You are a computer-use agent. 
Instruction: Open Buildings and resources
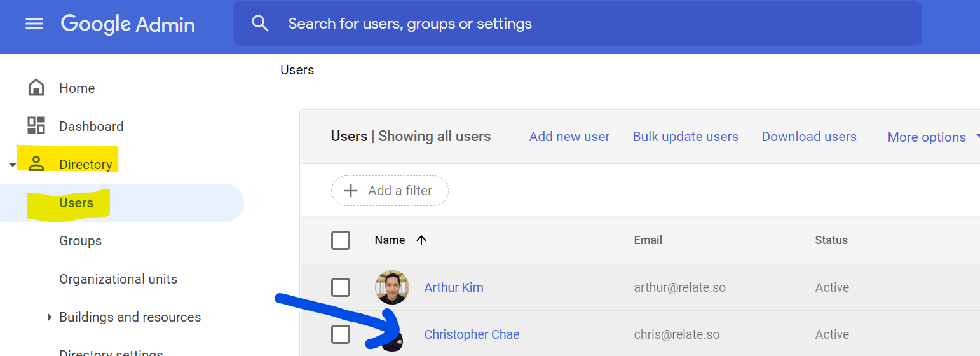click(x=130, y=317)
